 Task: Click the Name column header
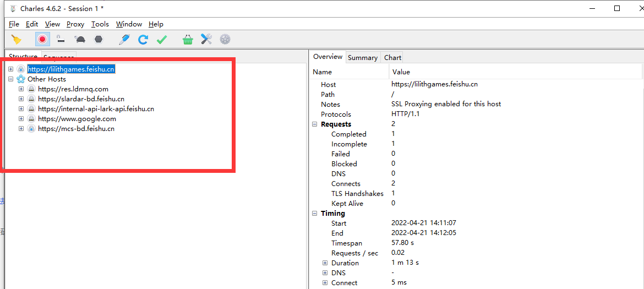pyautogui.click(x=349, y=72)
